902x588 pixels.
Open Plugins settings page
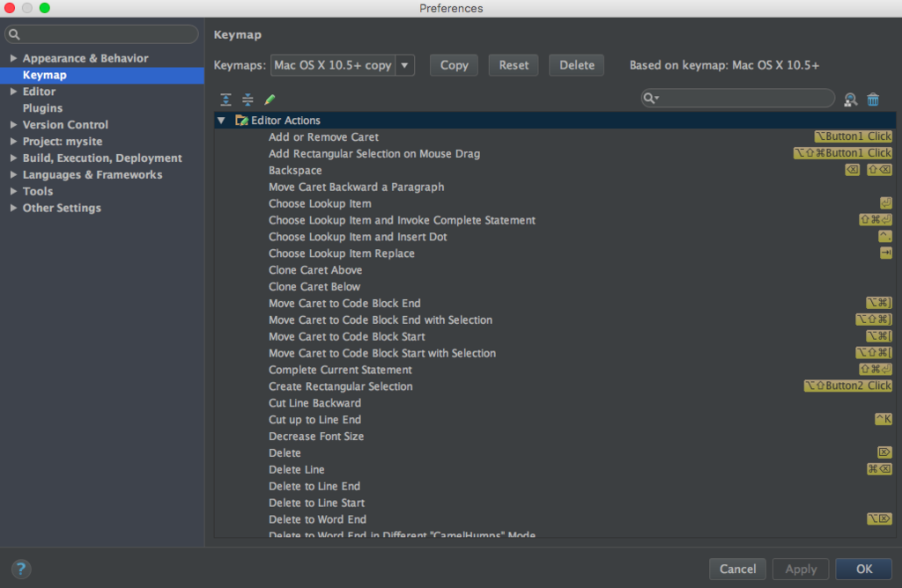coord(42,108)
